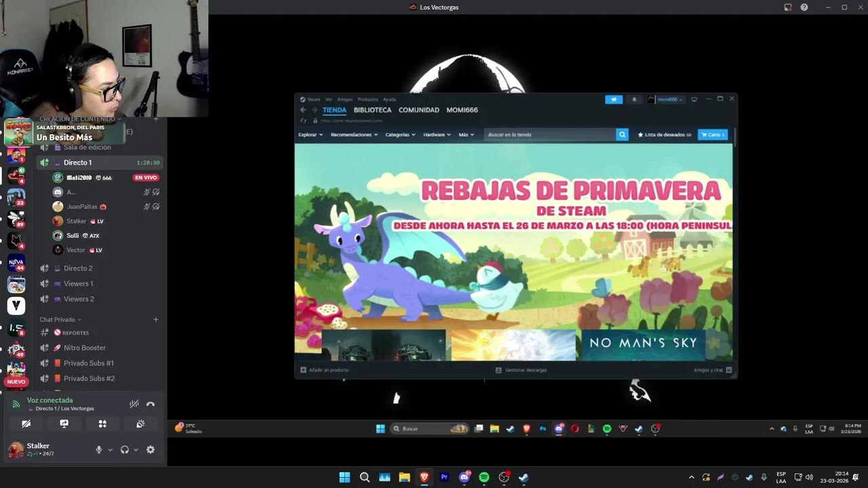Open Steam notifications bell
868x488 pixels.
634,100
